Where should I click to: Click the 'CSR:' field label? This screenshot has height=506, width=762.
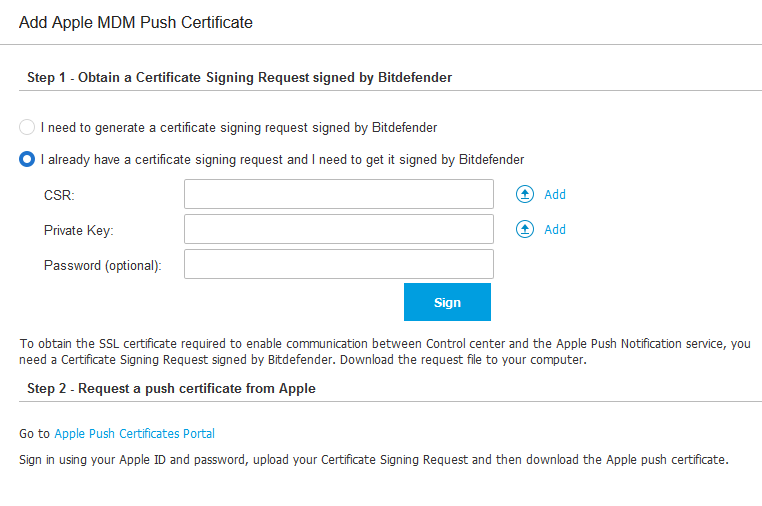click(59, 195)
